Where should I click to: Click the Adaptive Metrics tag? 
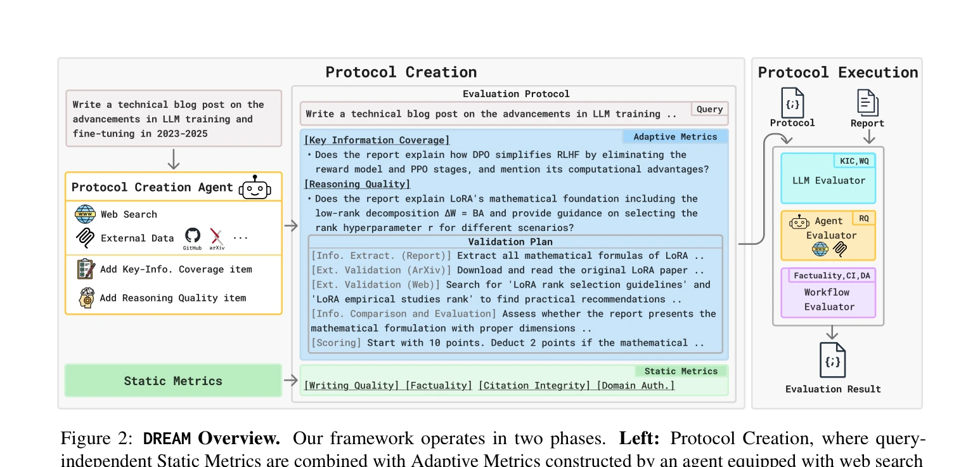click(x=675, y=136)
